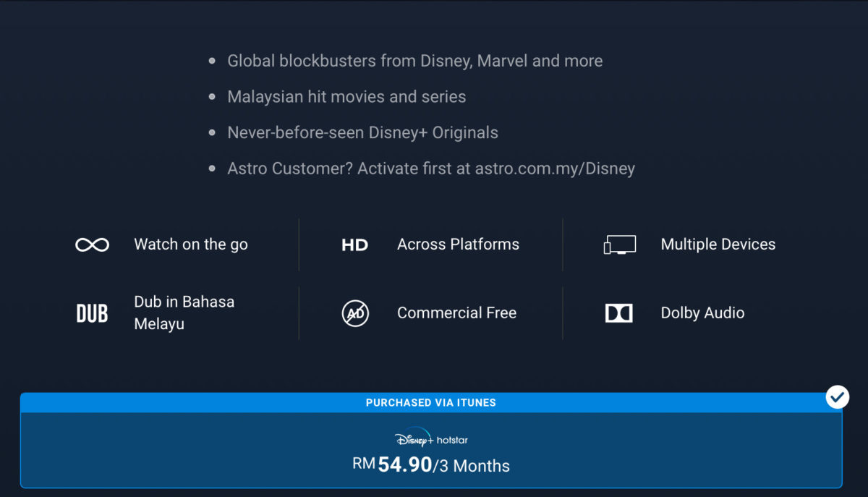868x497 pixels.
Task: Click Never-before-seen Disney+ Originals text
Action: [x=362, y=133]
